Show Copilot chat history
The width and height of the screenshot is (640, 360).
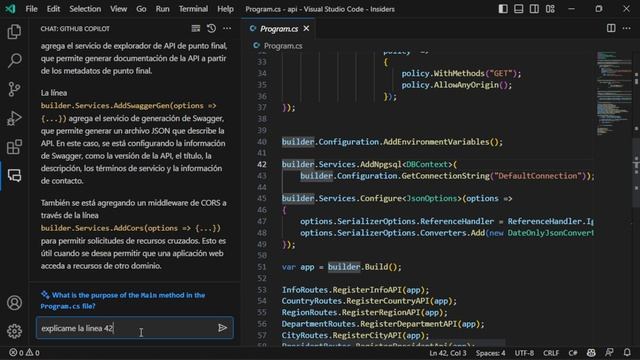[x=211, y=28]
